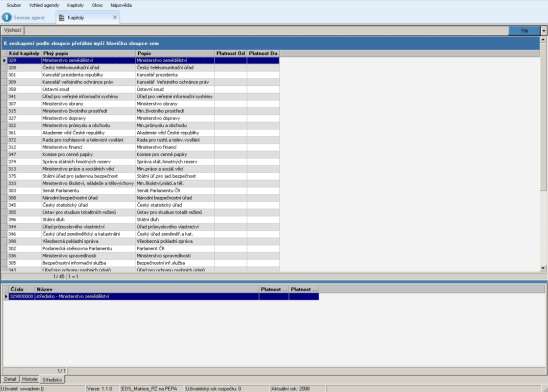The height and width of the screenshot is (392, 548).
Task: Open the Nápověda menu
Action: (121, 5)
